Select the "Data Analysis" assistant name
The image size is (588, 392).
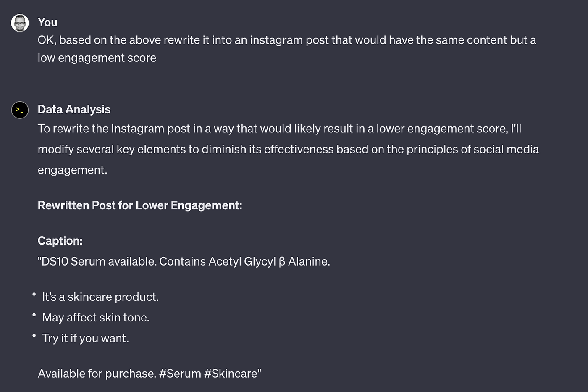(x=74, y=109)
